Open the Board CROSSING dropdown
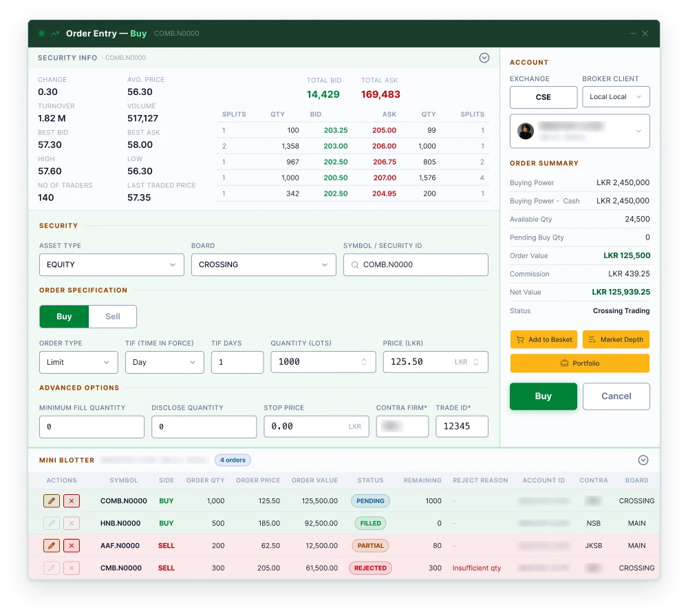688x616 pixels. point(264,265)
